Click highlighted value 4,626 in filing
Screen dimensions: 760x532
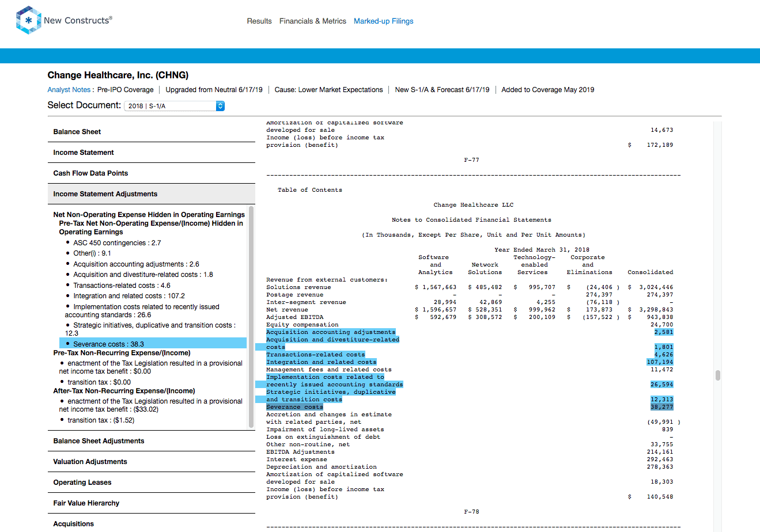tap(663, 355)
